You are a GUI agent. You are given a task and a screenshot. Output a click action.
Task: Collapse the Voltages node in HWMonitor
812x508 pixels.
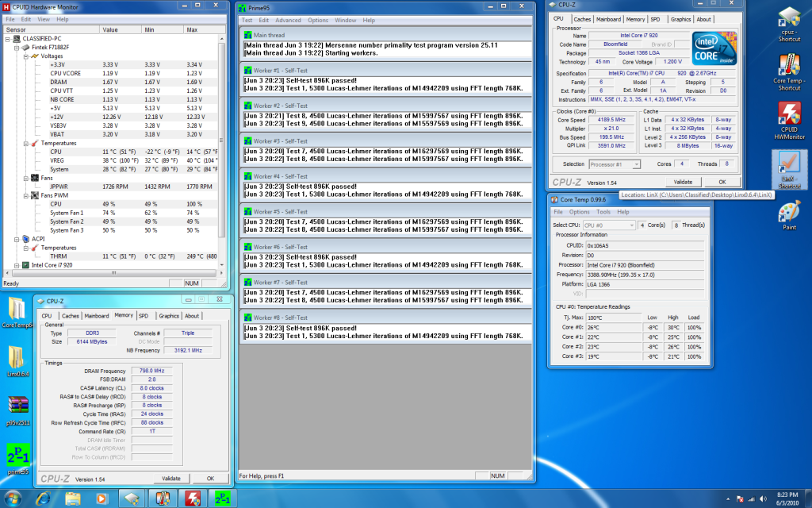click(x=26, y=56)
